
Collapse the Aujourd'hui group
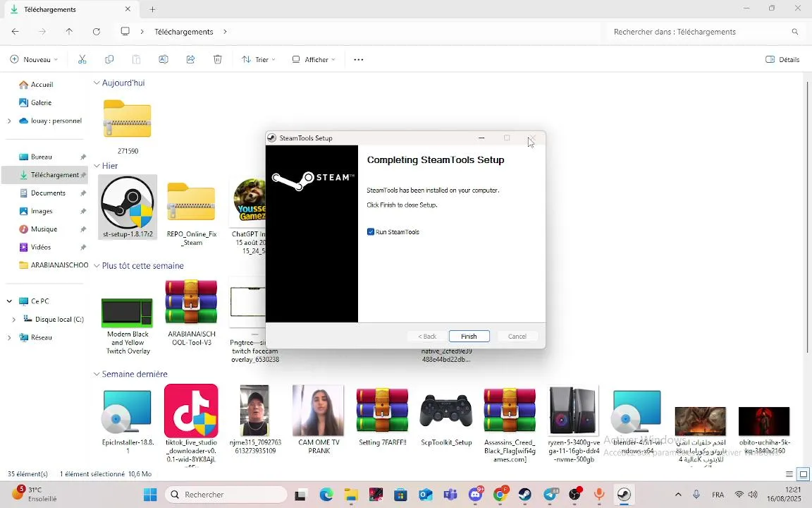pyautogui.click(x=97, y=83)
